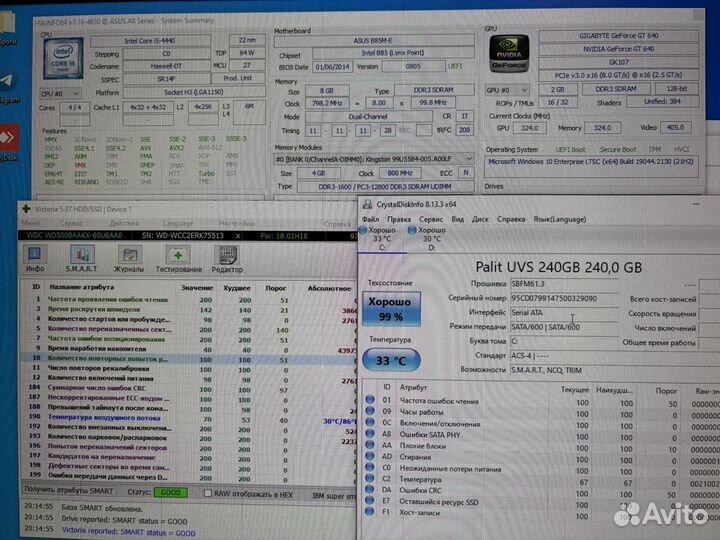
Task: Open the Файл menu in CrystalDiskInfo
Action: tap(371, 219)
